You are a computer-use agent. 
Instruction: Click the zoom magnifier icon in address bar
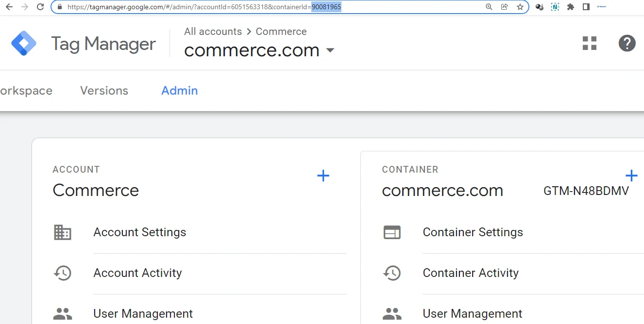pyautogui.click(x=489, y=7)
